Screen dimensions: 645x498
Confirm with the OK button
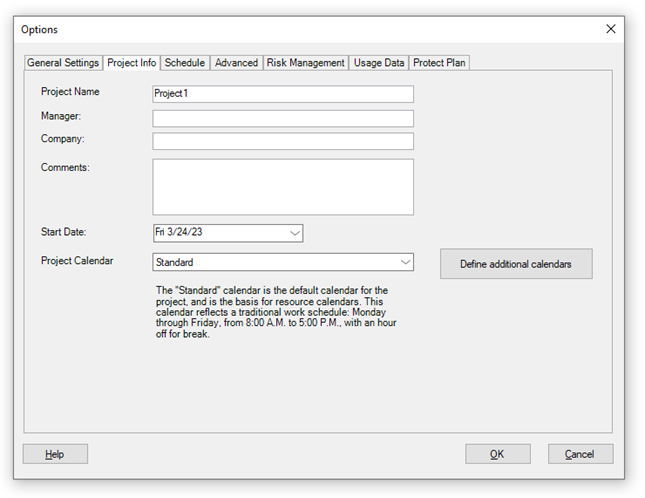point(497,454)
